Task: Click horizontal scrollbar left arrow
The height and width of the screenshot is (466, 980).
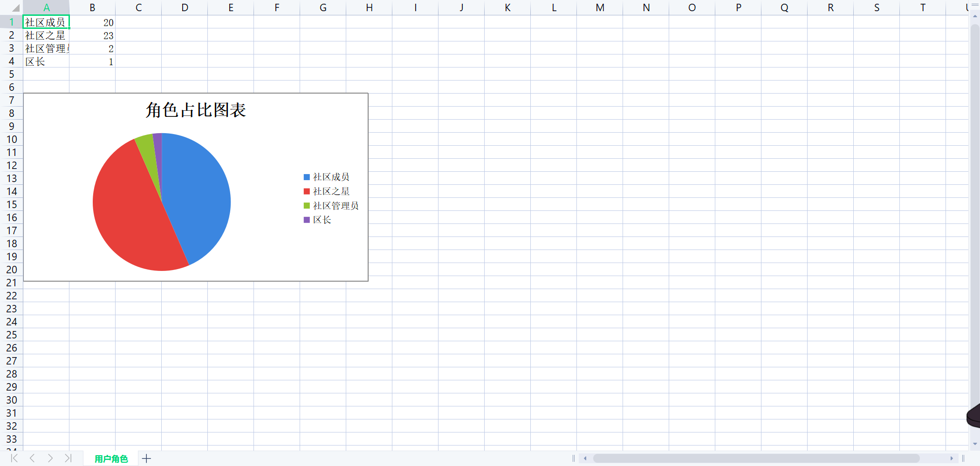Action: click(x=585, y=459)
